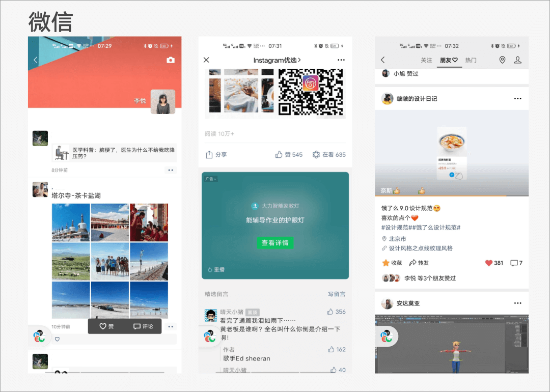Open the profile person icon in header

point(518,60)
